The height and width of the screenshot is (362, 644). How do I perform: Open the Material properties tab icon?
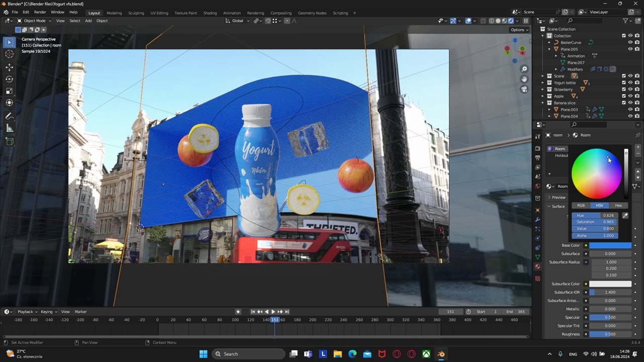537,266
